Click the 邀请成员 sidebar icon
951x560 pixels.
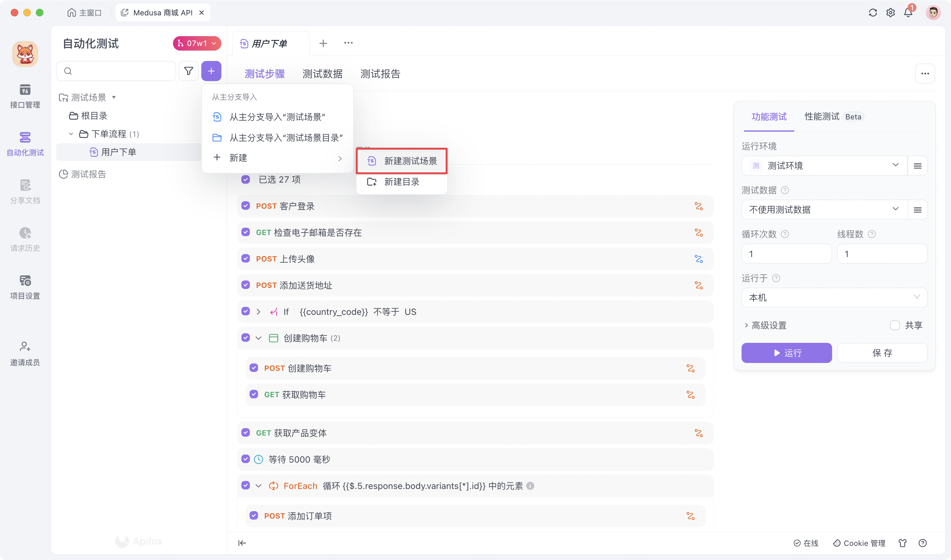tap(25, 352)
